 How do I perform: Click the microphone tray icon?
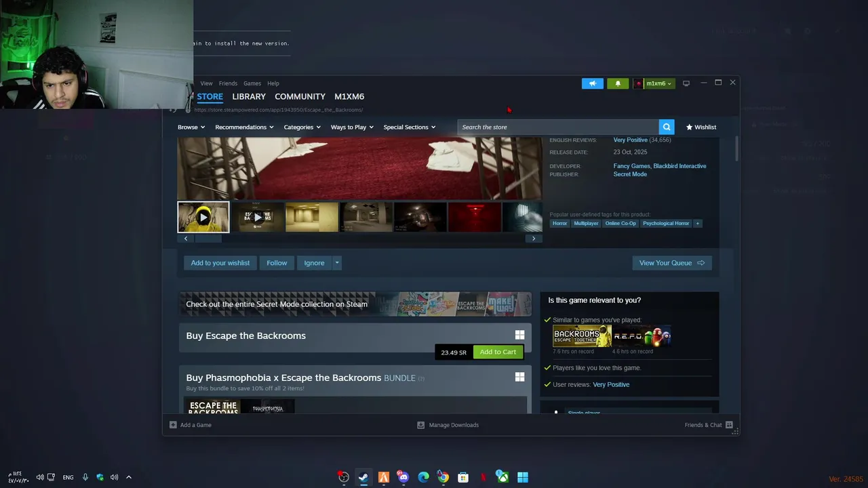[85, 477]
